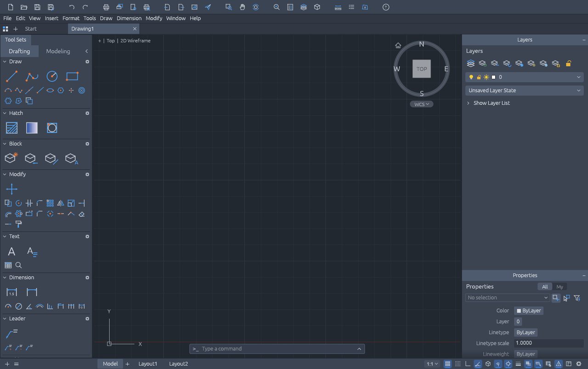Click the Undo arrow in toolbar

(x=72, y=7)
